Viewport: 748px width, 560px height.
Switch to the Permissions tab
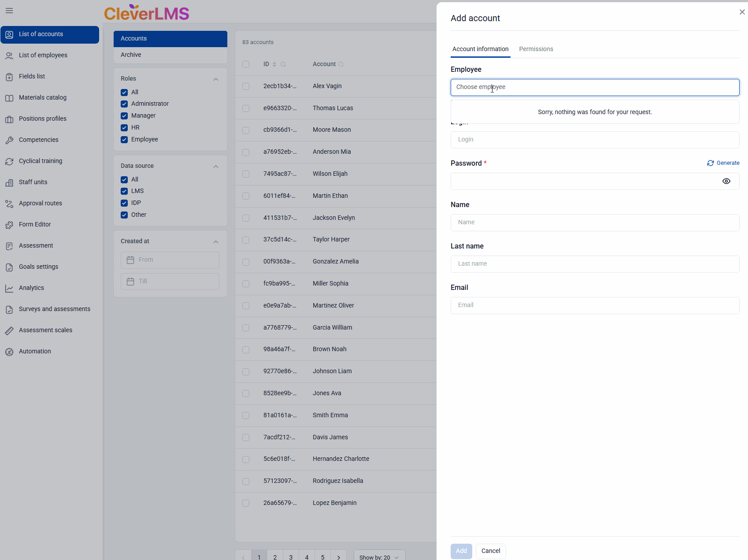click(536, 49)
